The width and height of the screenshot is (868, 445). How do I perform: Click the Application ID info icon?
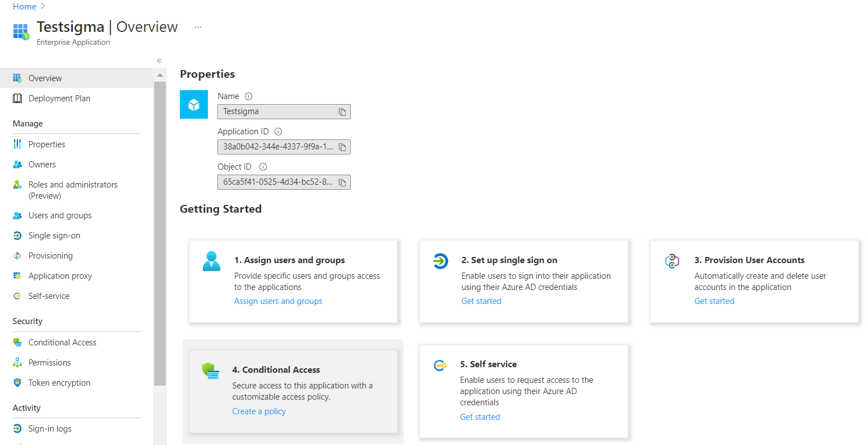278,132
